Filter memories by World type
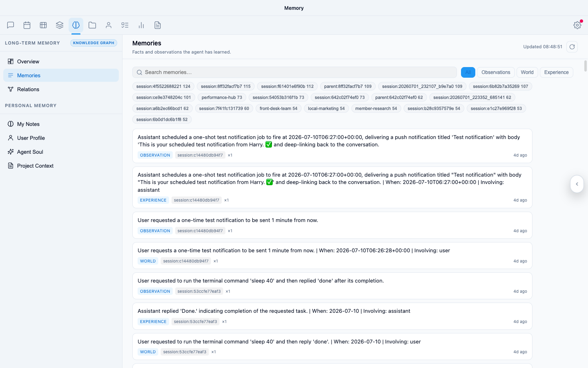The width and height of the screenshot is (588, 368). [x=527, y=72]
